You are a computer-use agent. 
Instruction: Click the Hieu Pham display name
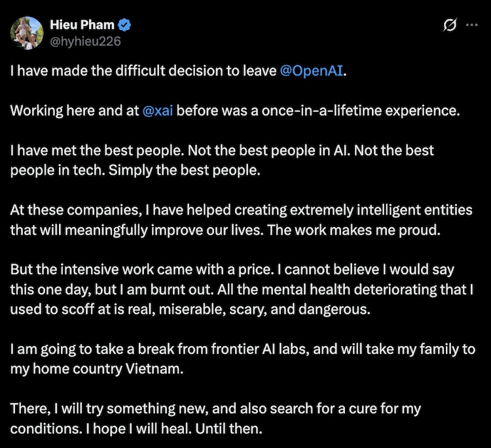[82, 25]
